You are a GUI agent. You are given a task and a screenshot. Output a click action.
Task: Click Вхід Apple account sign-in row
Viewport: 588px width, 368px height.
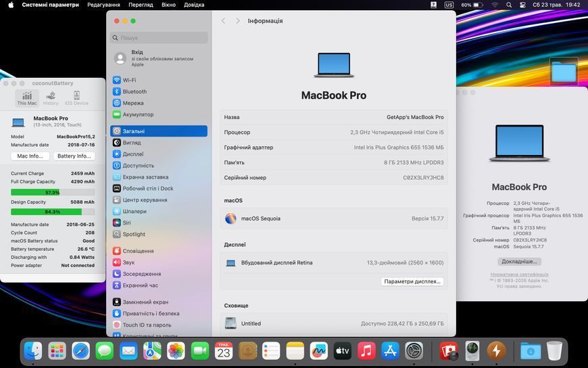pos(159,58)
